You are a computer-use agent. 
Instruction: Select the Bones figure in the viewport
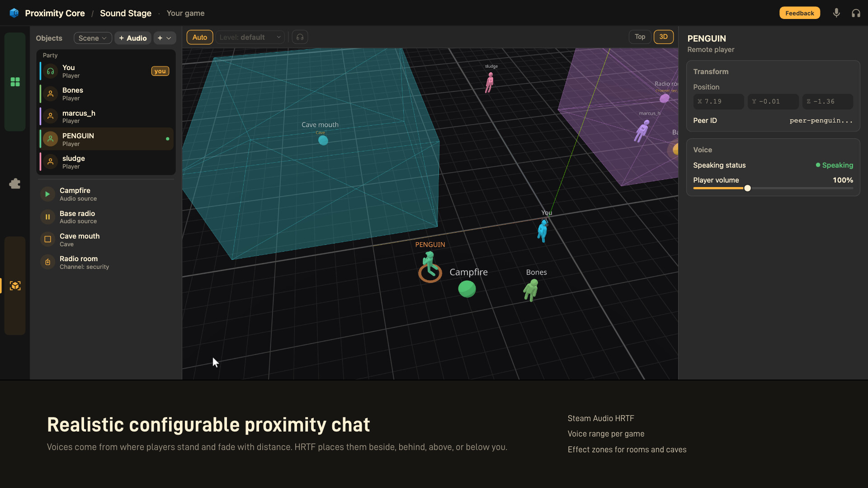pos(531,290)
